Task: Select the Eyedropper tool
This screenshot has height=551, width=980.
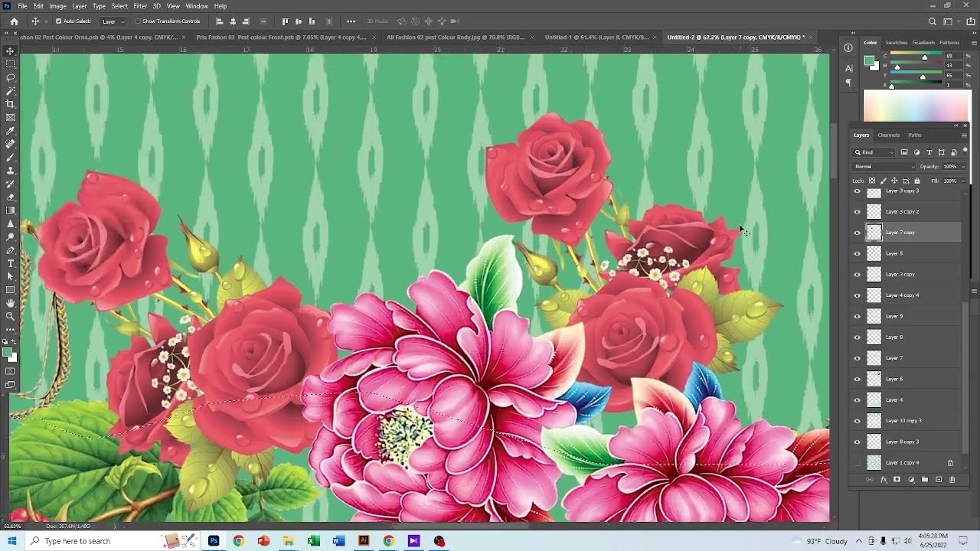Action: point(10,131)
